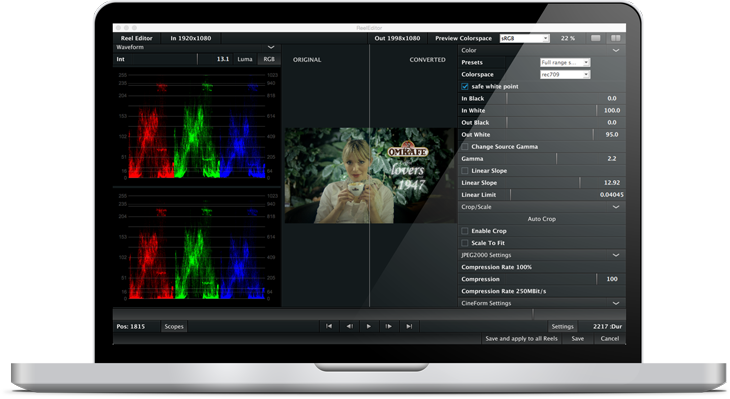Click the Scopes button
The height and width of the screenshot is (399, 730).
pyautogui.click(x=174, y=326)
